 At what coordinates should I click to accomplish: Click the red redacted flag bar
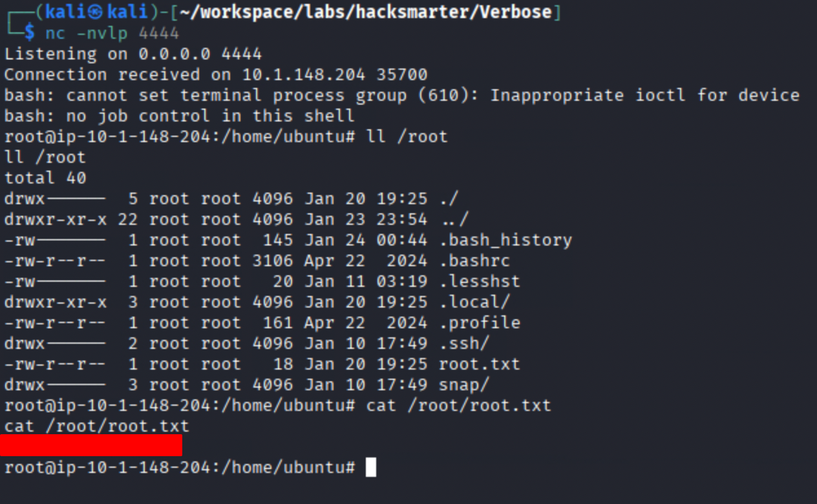(x=91, y=446)
